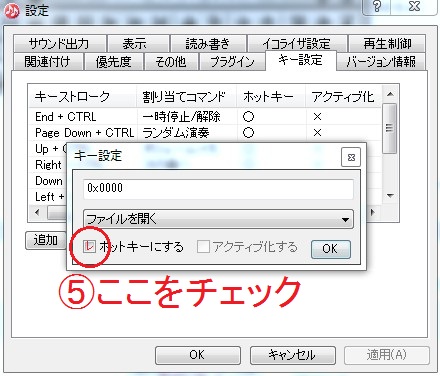Screen dimensions: 440x376
Task: Click activation × for Page Down + CTRL
Action: point(317,133)
